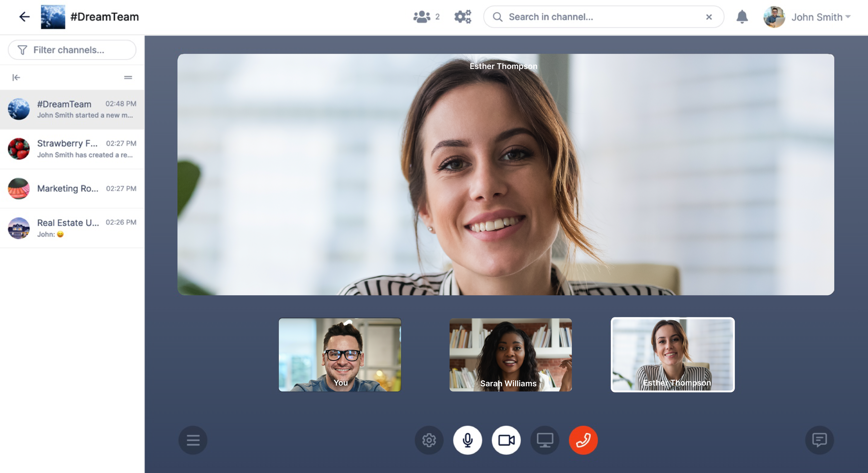The height and width of the screenshot is (473, 868).
Task: Select the You video thumbnail
Action: click(340, 355)
